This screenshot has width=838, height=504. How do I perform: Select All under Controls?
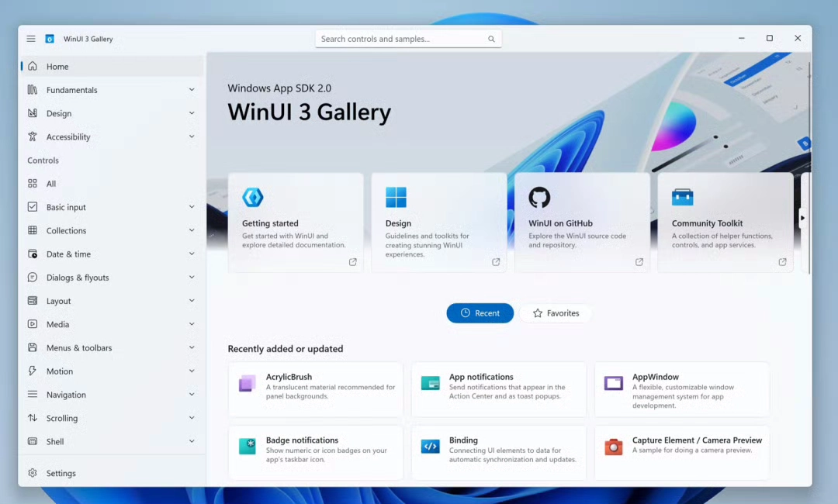click(x=112, y=184)
